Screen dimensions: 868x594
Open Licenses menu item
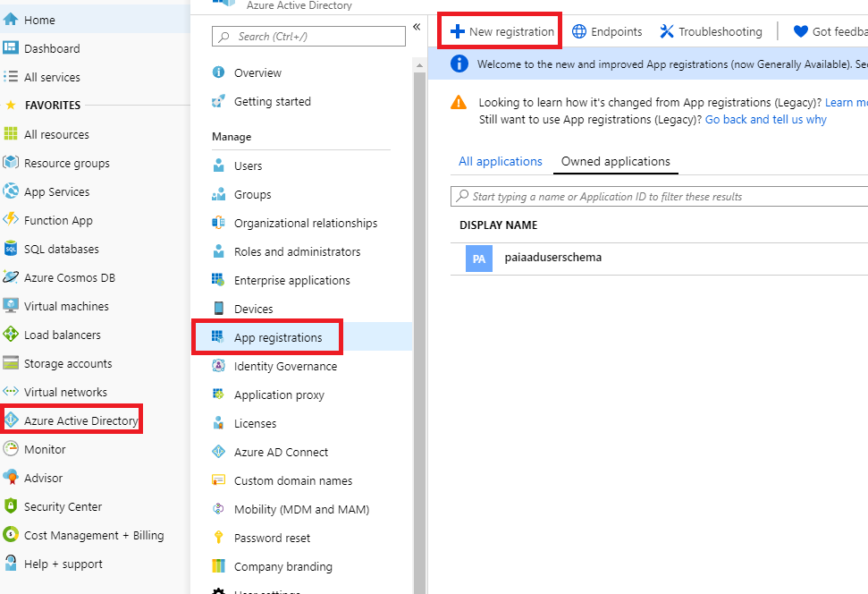click(x=301, y=423)
